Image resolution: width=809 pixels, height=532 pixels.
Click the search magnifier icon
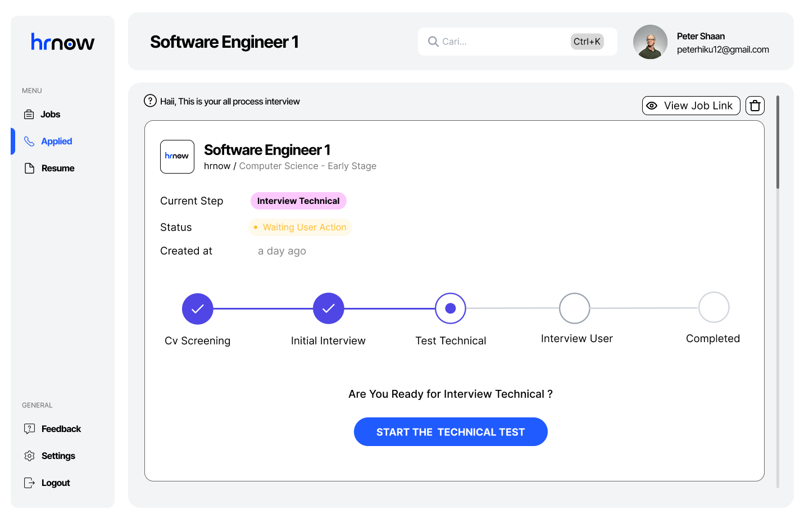pyautogui.click(x=433, y=42)
